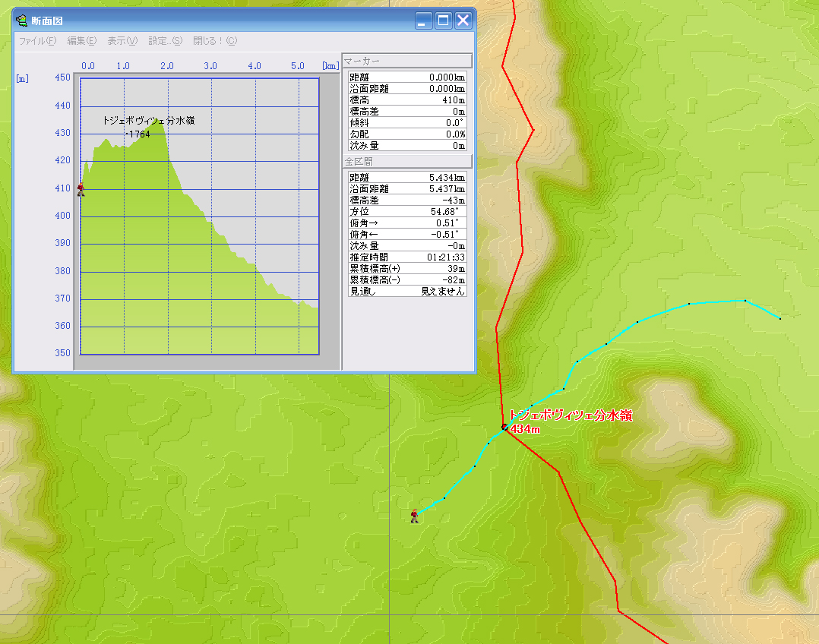Select the hiker marker in the elevation profile
The width and height of the screenshot is (819, 644).
coord(81,189)
